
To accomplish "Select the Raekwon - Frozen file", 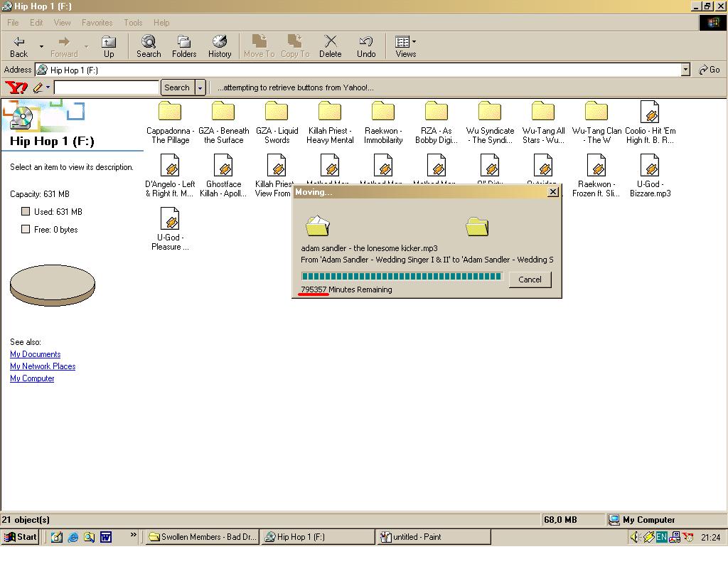I will [x=596, y=176].
